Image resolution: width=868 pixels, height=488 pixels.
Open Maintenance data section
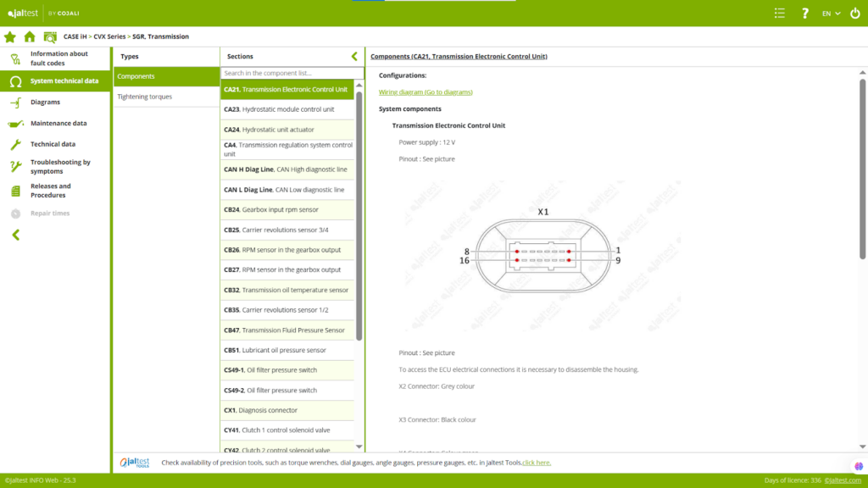tap(58, 124)
